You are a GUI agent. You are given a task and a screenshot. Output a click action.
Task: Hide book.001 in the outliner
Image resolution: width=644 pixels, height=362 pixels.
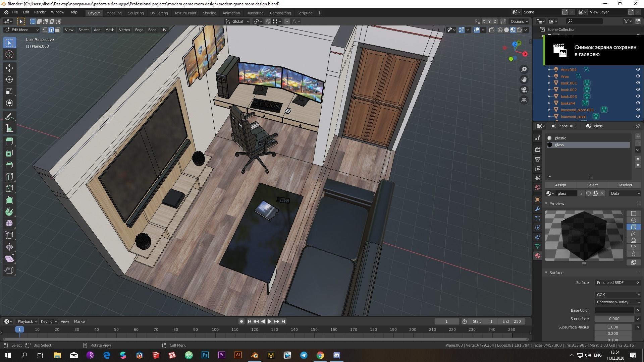point(638,83)
